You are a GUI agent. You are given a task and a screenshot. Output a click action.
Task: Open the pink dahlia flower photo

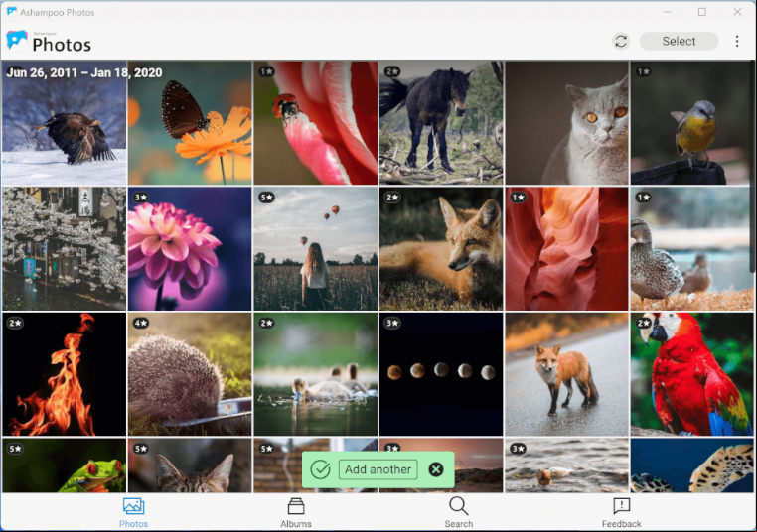click(190, 248)
